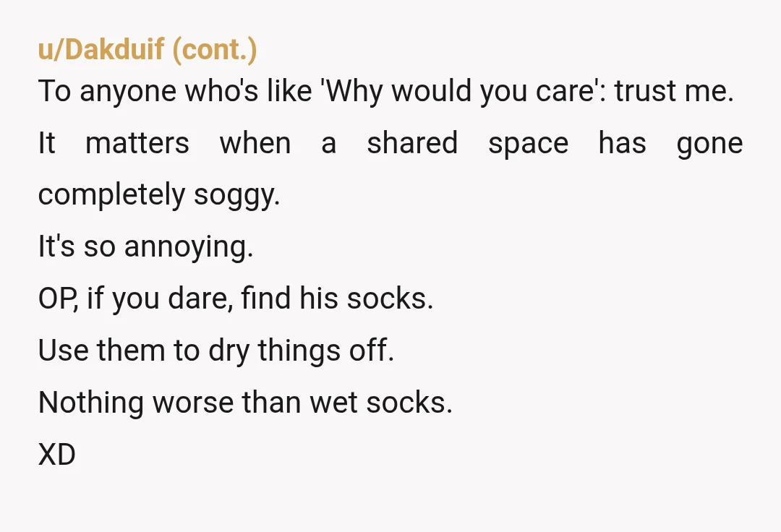The width and height of the screenshot is (781, 532).
Task: Click the 'XD' text at the bottom
Action: (57, 455)
